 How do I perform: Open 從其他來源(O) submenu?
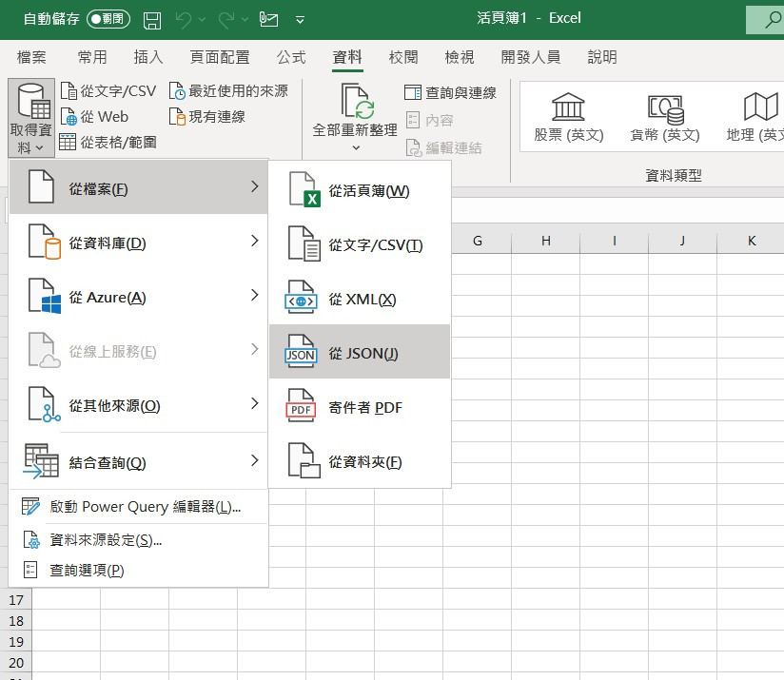[139, 405]
